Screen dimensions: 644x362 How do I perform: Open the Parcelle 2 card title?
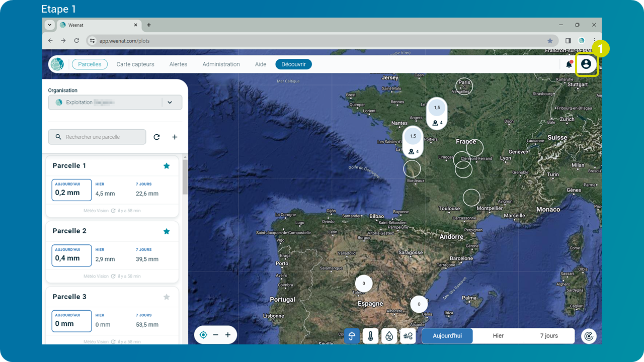69,231
